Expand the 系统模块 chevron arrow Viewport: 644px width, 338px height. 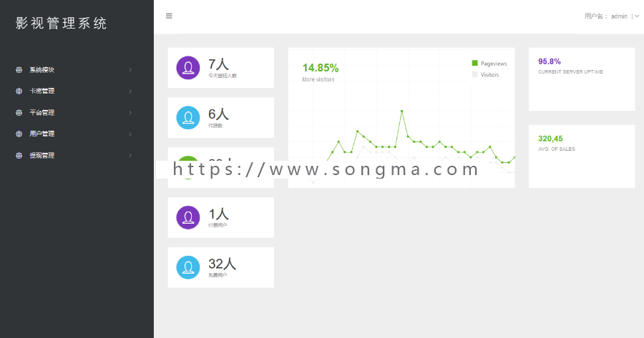[130, 70]
